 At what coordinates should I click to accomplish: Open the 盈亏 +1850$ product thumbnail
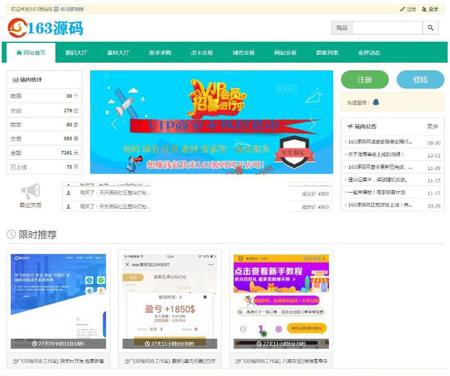[170, 301]
